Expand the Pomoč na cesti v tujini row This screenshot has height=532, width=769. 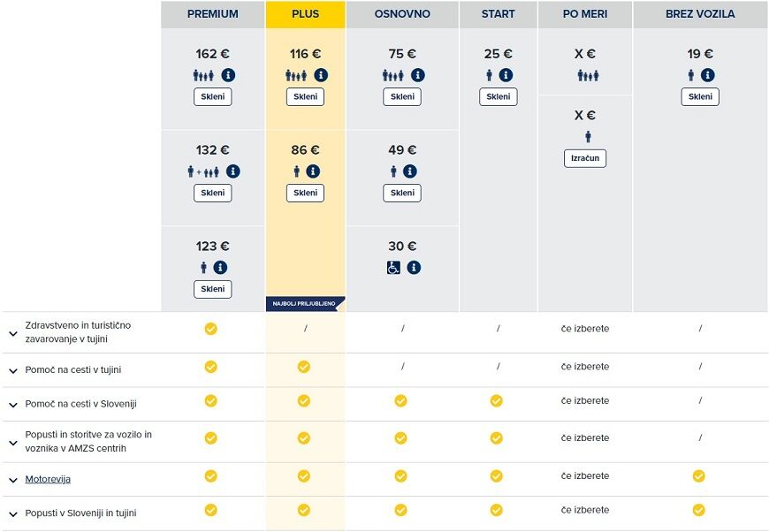pyautogui.click(x=13, y=371)
